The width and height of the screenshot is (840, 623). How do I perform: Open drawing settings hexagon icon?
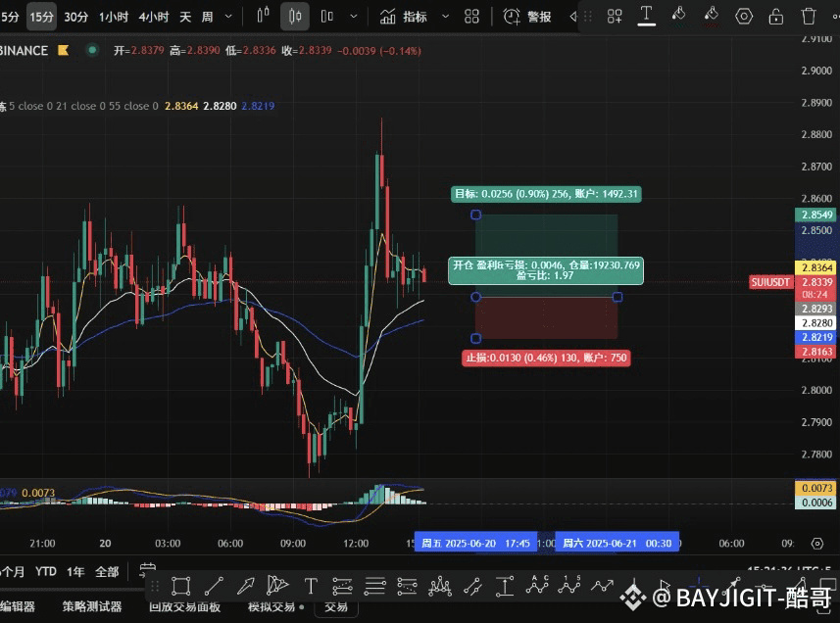click(x=744, y=17)
